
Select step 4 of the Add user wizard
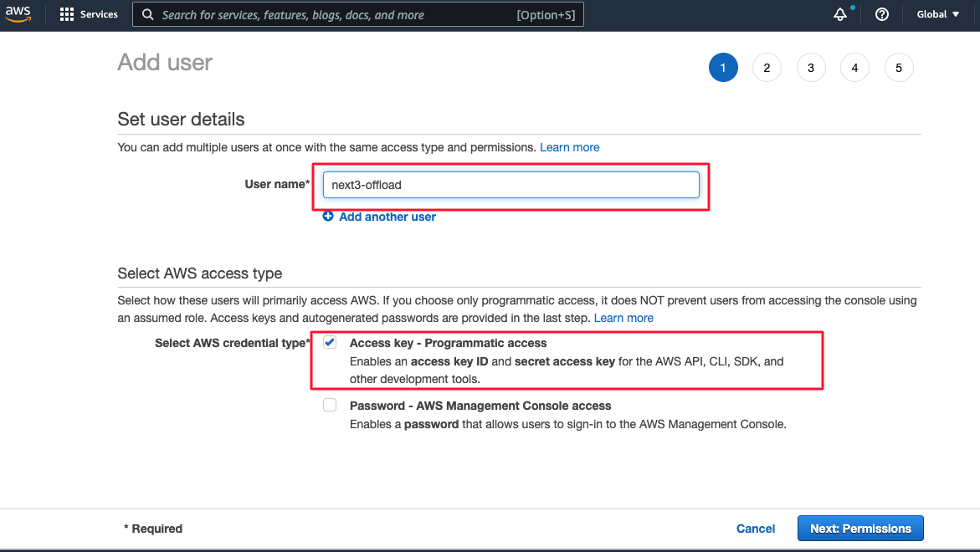[854, 67]
